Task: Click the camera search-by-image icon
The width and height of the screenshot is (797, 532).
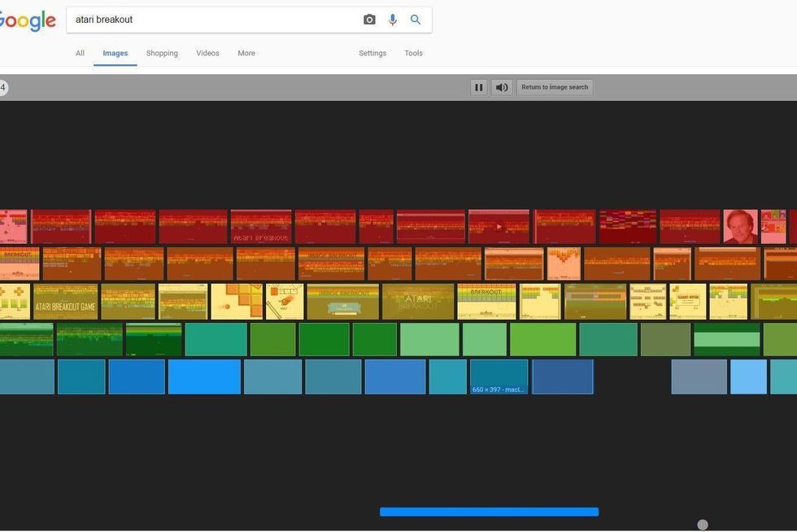Action: pos(369,20)
